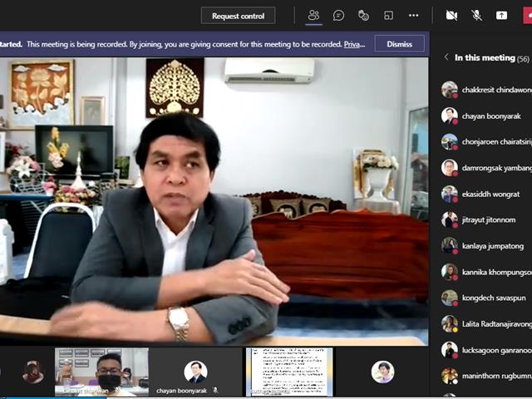The height and width of the screenshot is (399, 532).
Task: Click the Request control button
Action: tap(238, 16)
